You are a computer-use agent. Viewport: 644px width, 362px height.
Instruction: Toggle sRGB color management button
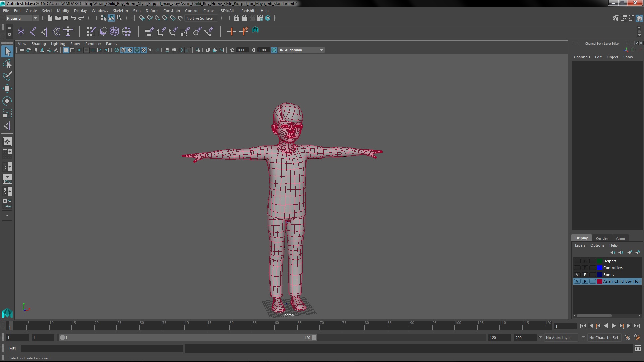(274, 50)
